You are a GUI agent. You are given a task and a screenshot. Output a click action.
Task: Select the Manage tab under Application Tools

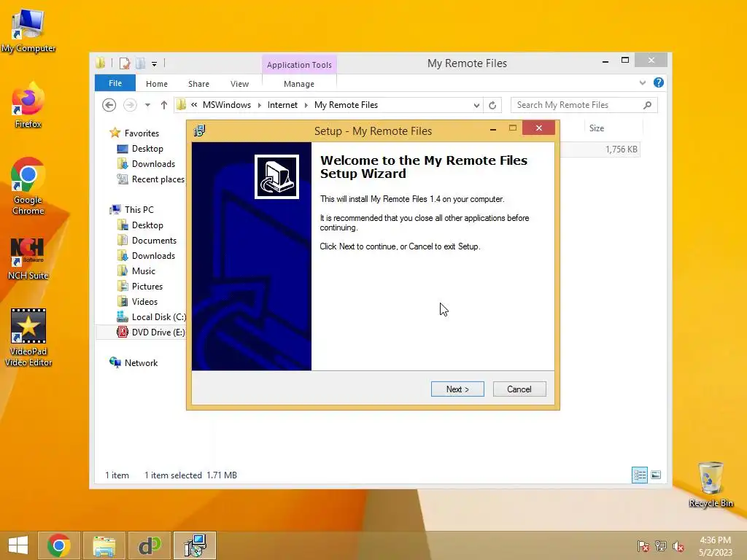coord(299,84)
